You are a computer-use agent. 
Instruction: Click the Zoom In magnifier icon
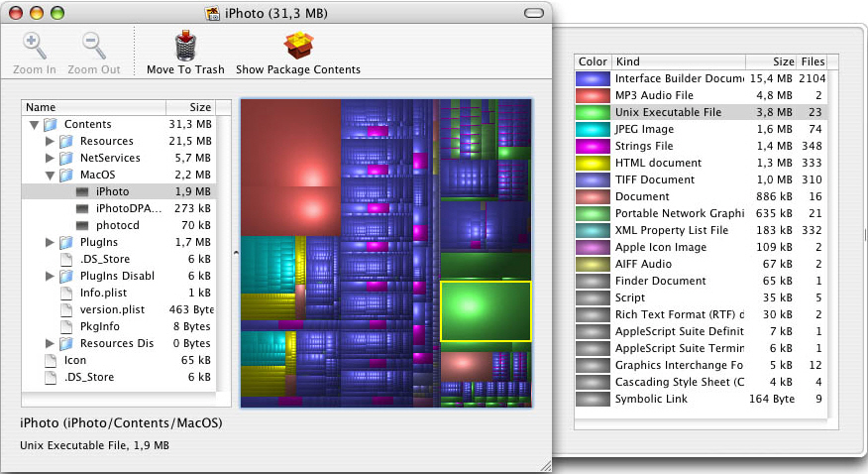(x=35, y=46)
